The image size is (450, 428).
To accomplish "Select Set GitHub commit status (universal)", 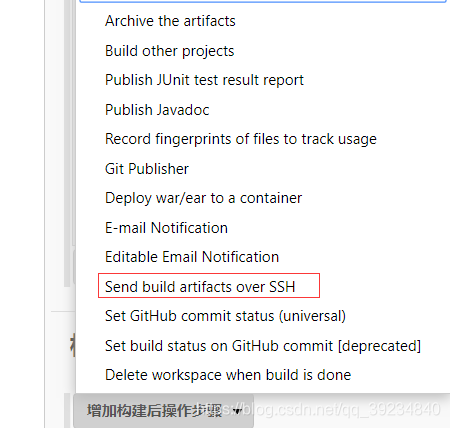I will coord(225,316).
